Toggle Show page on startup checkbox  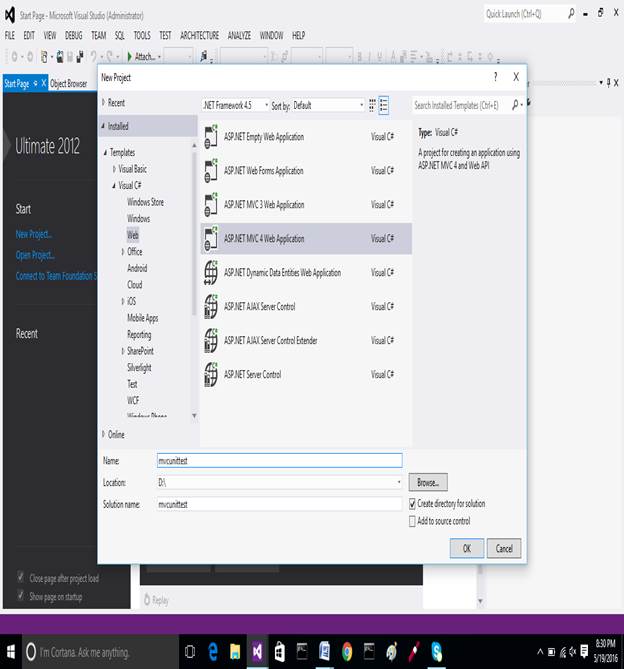[x=20, y=595]
